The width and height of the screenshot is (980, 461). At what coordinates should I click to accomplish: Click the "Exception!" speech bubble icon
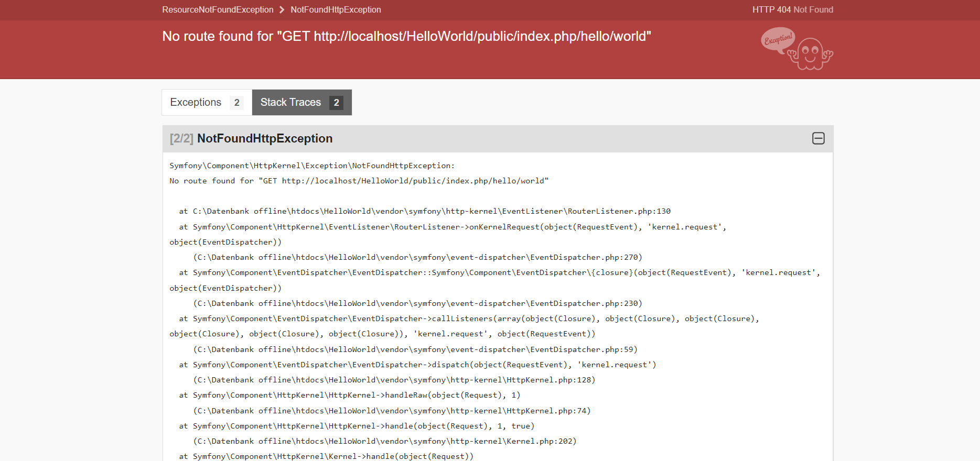778,39
